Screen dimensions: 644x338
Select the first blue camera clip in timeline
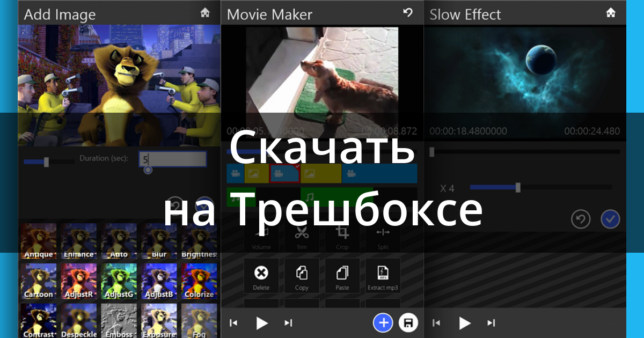pyautogui.click(x=235, y=173)
